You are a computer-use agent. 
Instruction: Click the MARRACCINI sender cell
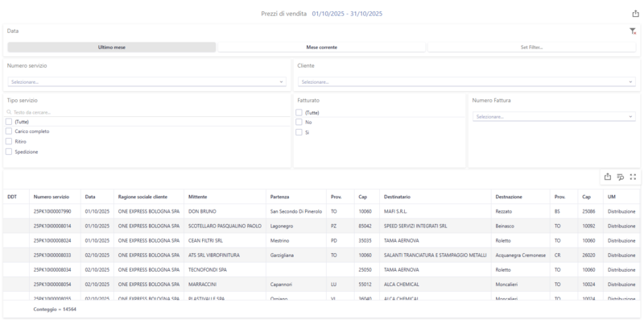pyautogui.click(x=225, y=285)
